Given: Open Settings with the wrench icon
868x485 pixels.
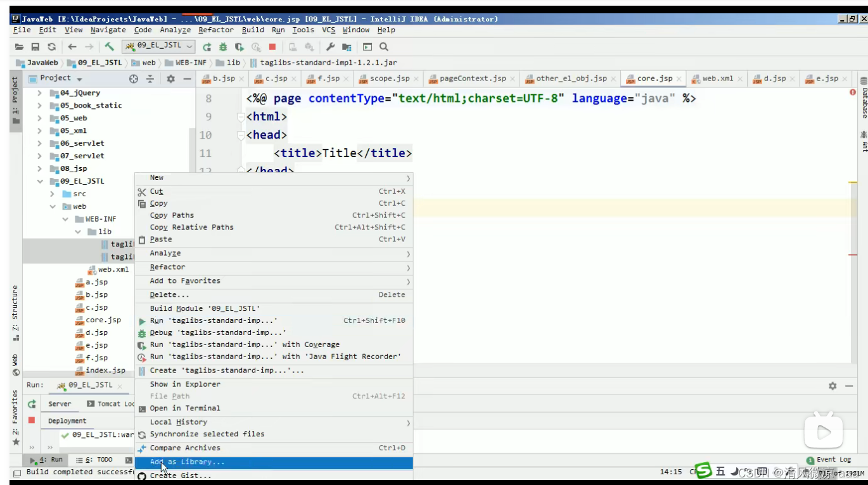Looking at the screenshot, I should 330,47.
